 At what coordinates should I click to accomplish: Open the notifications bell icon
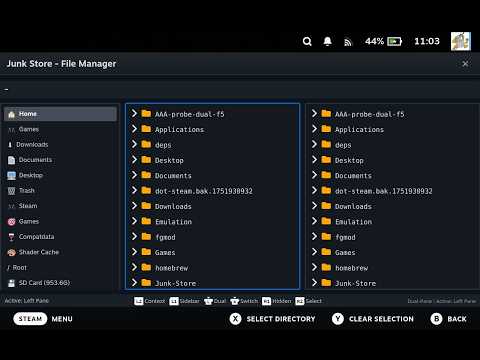tap(327, 41)
